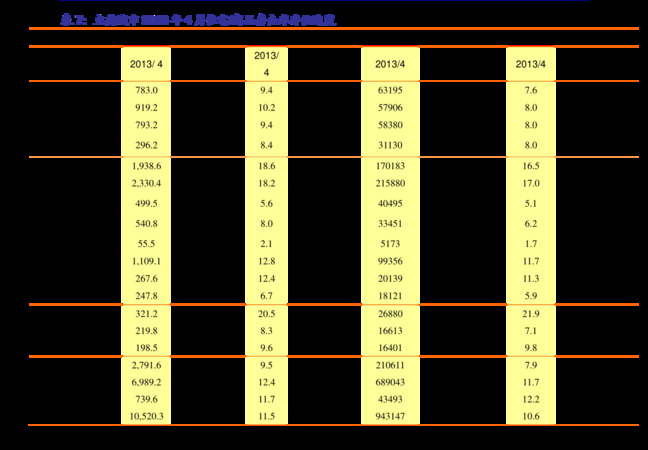Screen dimensions: 648x450
Task: Click the cell showing 783.0
Action: (146, 90)
